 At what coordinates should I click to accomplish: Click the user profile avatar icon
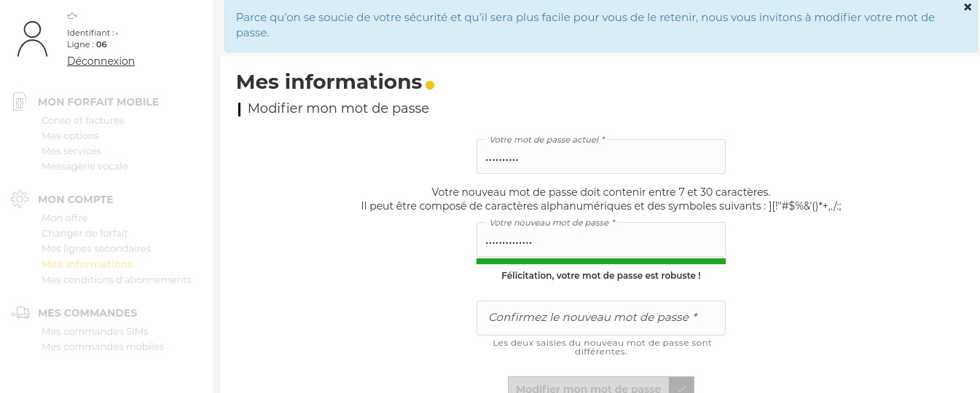[x=32, y=39]
